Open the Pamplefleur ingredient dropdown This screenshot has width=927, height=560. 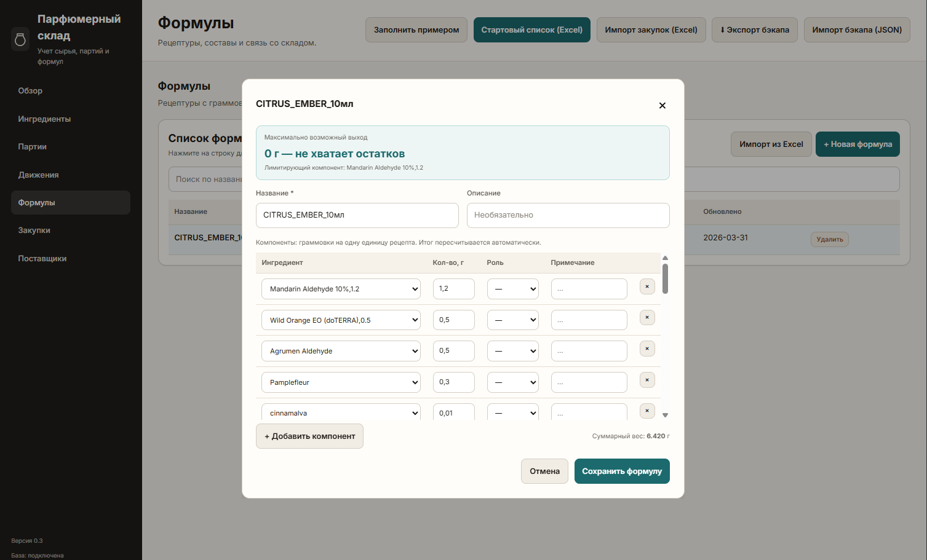tap(341, 382)
